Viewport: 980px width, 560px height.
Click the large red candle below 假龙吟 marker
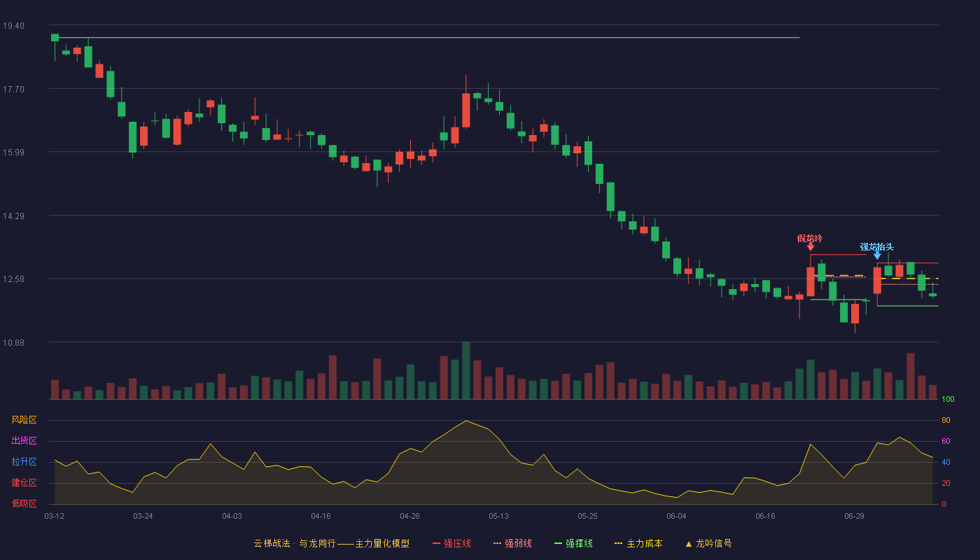(x=811, y=281)
